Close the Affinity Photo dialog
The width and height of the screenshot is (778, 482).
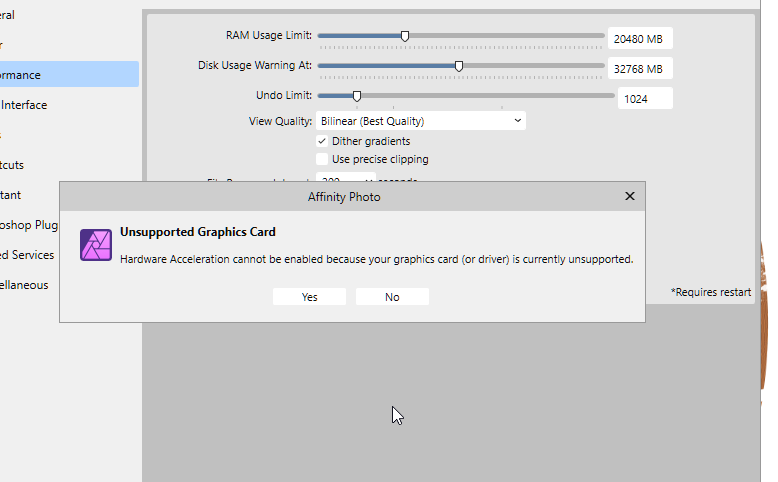[630, 196]
